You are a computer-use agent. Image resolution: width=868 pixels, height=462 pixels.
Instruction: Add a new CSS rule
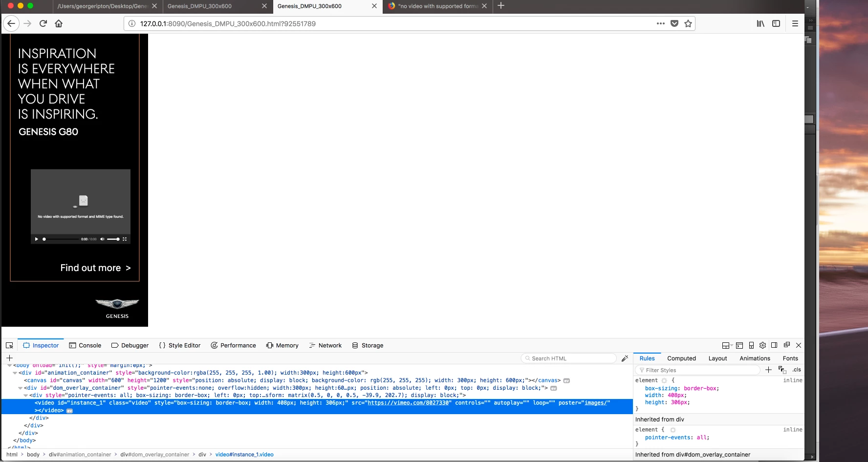[x=768, y=370]
